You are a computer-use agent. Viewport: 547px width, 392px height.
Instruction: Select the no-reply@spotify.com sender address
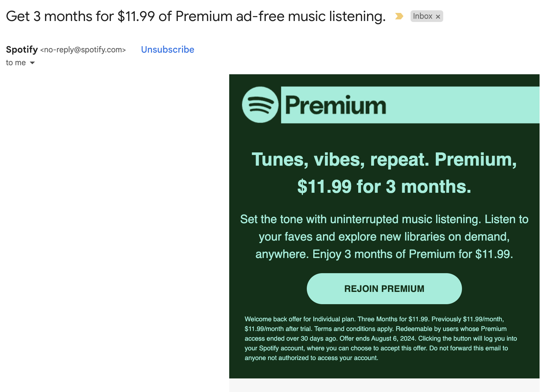pos(83,50)
